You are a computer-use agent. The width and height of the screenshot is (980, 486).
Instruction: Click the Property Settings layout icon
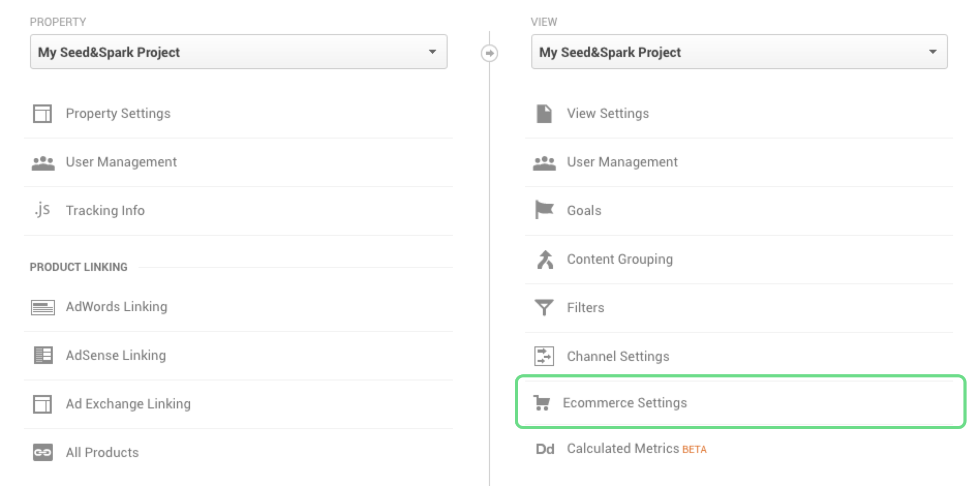click(x=42, y=114)
